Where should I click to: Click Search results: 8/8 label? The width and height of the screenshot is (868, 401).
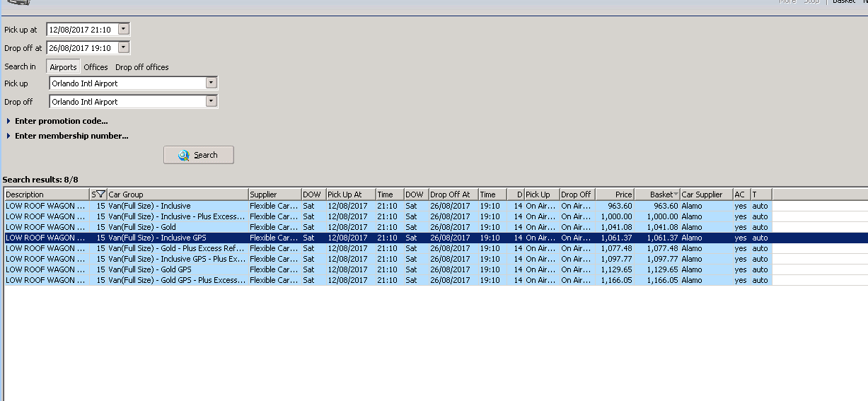coord(40,180)
